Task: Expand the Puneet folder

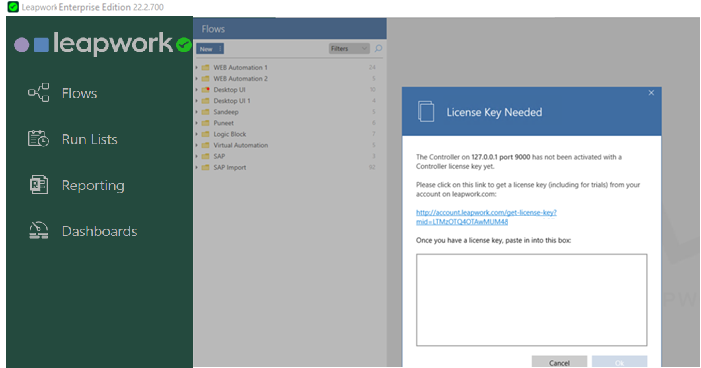Action: 197,123
